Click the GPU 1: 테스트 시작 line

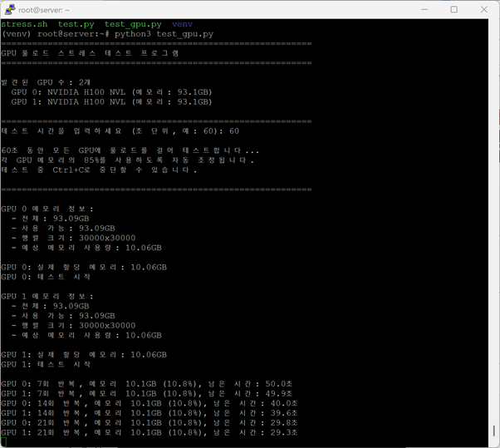point(46,365)
